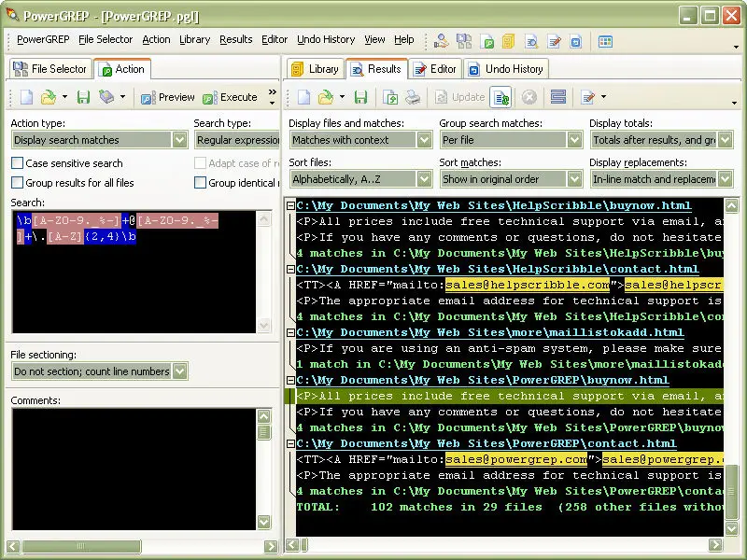Open Display files and matches dropdown
747x560 pixels.
point(425,140)
